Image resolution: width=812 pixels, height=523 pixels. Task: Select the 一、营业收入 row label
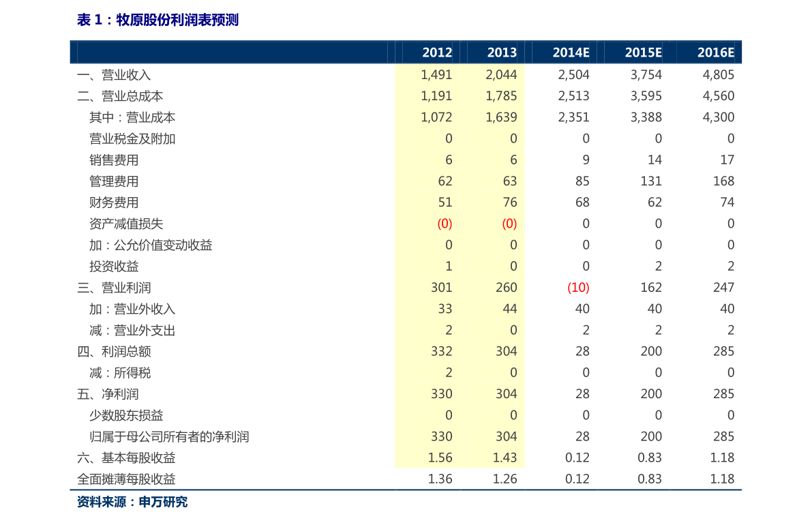click(114, 75)
